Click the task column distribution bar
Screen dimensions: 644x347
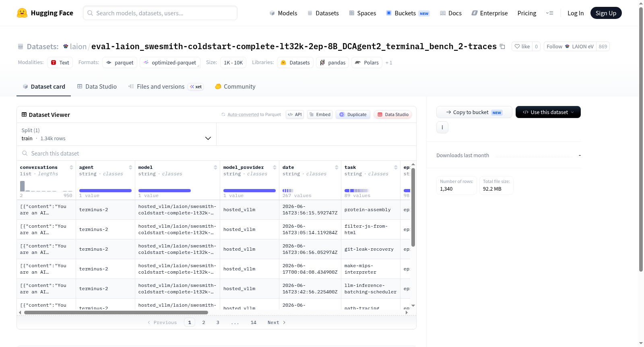(357, 191)
